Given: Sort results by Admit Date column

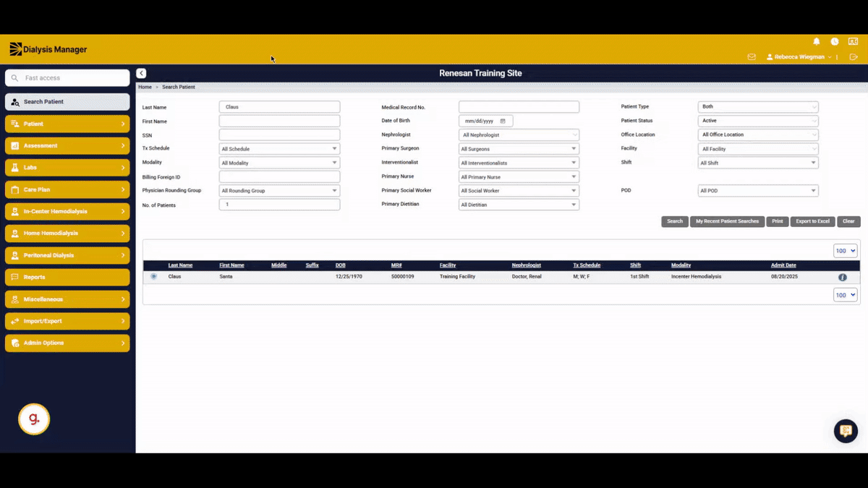Looking at the screenshot, I should coord(783,265).
